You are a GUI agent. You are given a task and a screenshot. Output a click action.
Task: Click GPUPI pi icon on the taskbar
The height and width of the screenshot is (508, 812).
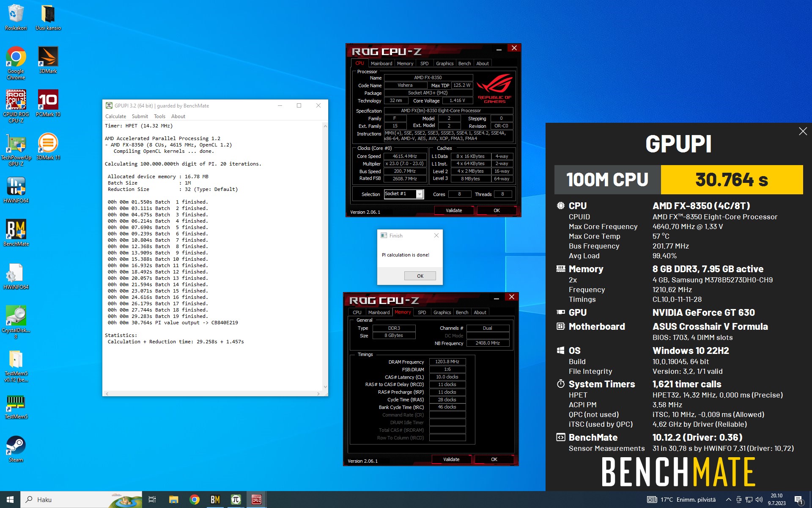click(x=236, y=500)
